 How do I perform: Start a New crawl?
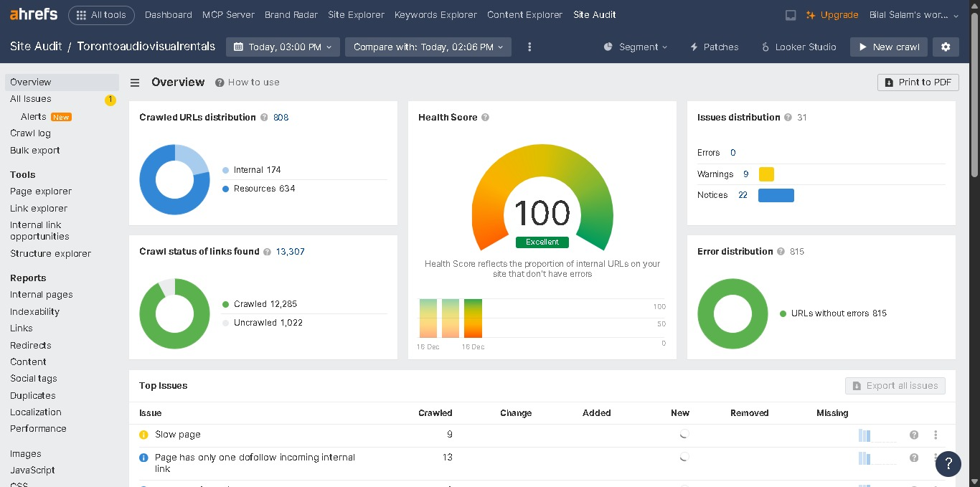tap(889, 47)
